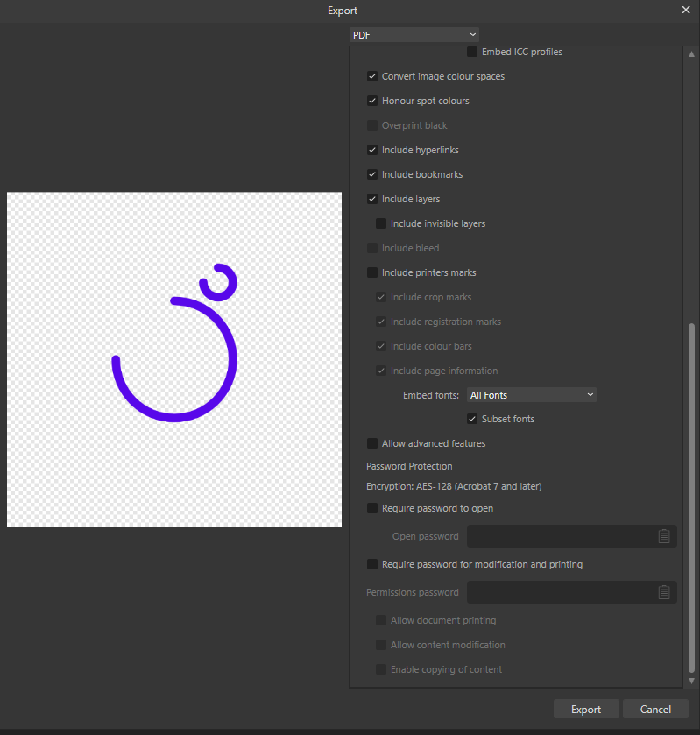Screen dimensions: 700x735
Task: Click the scrollbar up arrow
Action: [x=691, y=54]
